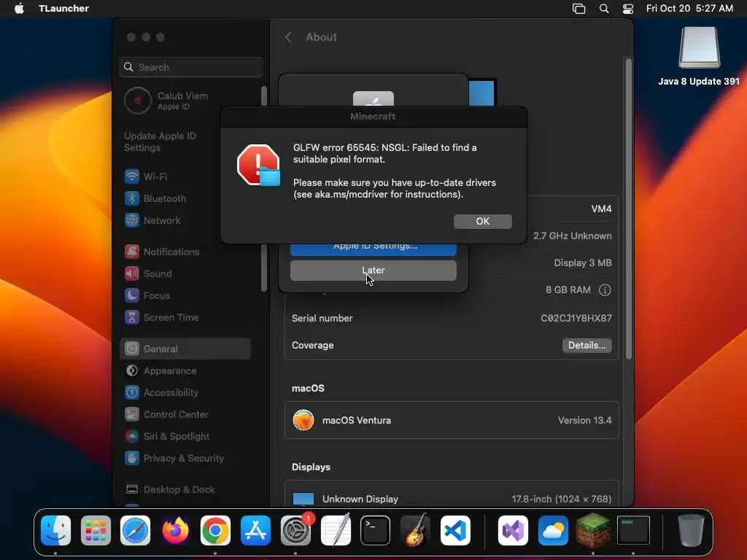The width and height of the screenshot is (747, 560).
Task: Open Desktop & Dock settings
Action: click(x=186, y=489)
